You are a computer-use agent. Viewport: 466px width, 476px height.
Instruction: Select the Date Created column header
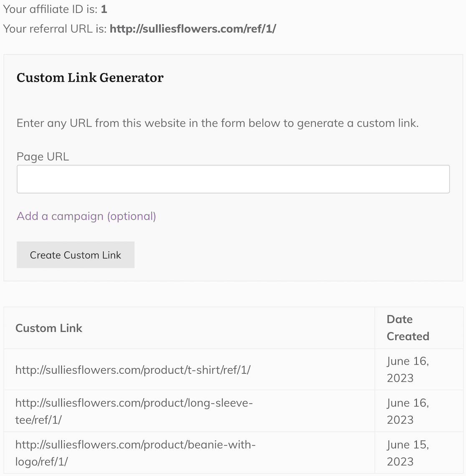(x=408, y=328)
